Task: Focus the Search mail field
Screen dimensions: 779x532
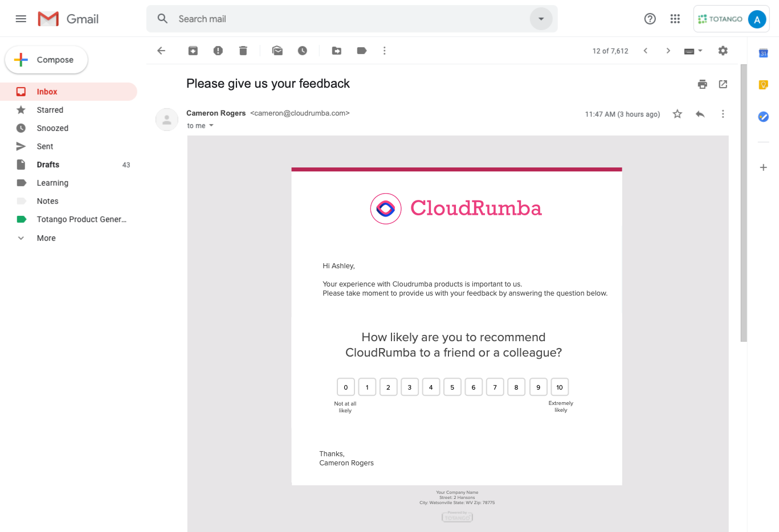Action: click(352, 19)
